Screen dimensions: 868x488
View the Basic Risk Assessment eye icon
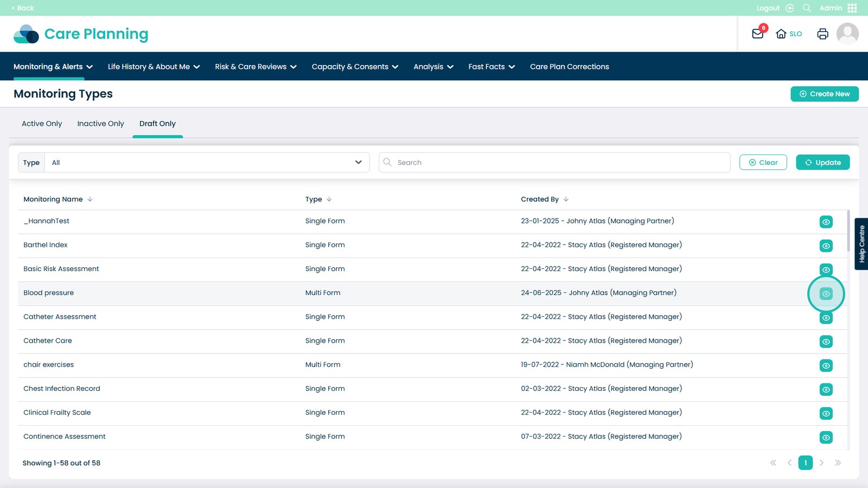826,269
